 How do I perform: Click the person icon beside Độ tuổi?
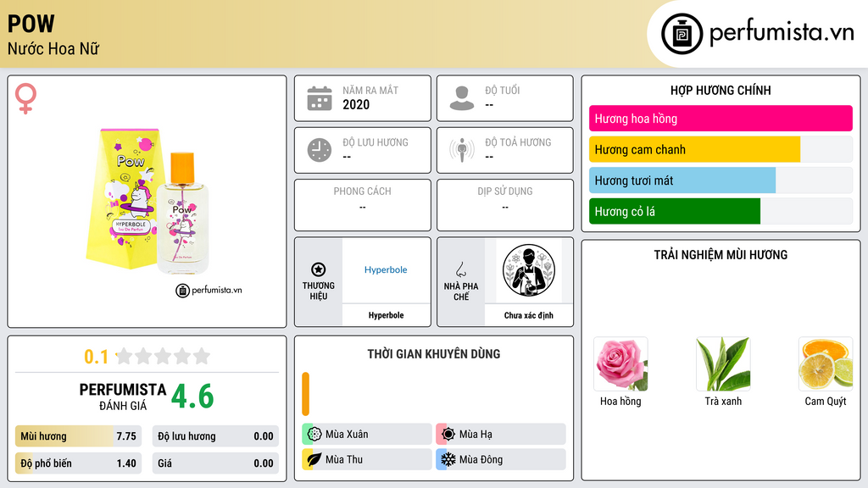tap(462, 98)
